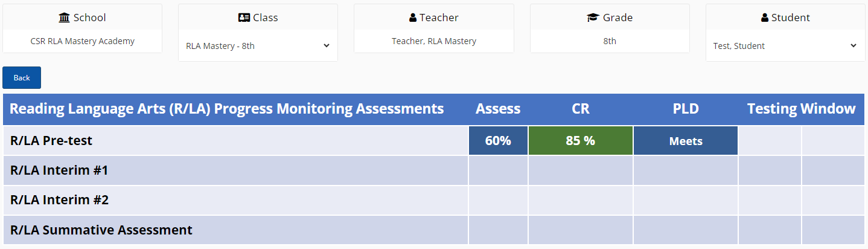This screenshot has width=868, height=249.
Task: Go back using the Back button
Action: (x=22, y=78)
